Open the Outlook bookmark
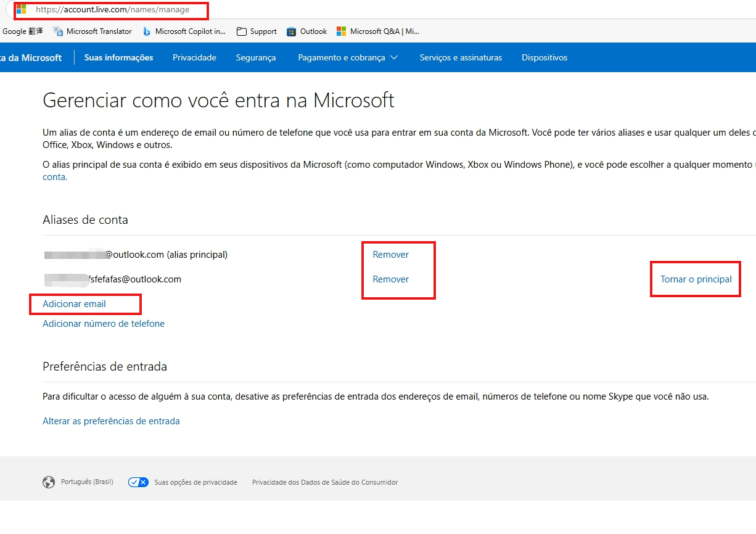The width and height of the screenshot is (756, 534). tap(307, 31)
